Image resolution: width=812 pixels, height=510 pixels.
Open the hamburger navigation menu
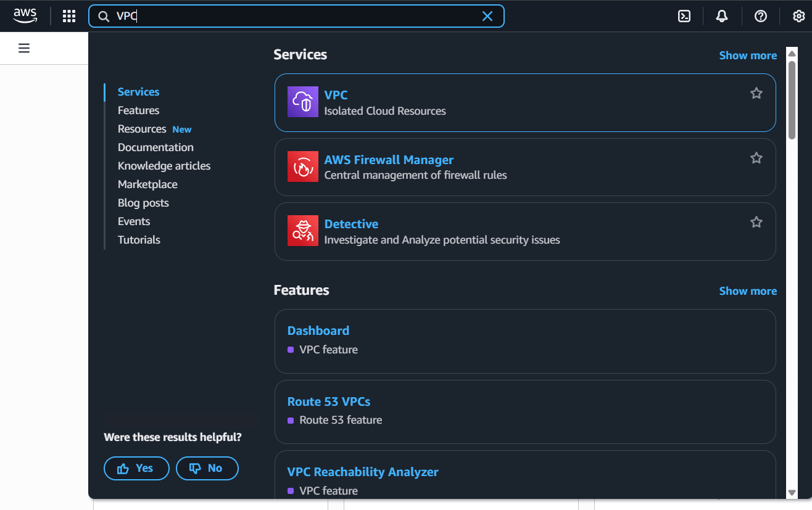click(x=24, y=48)
